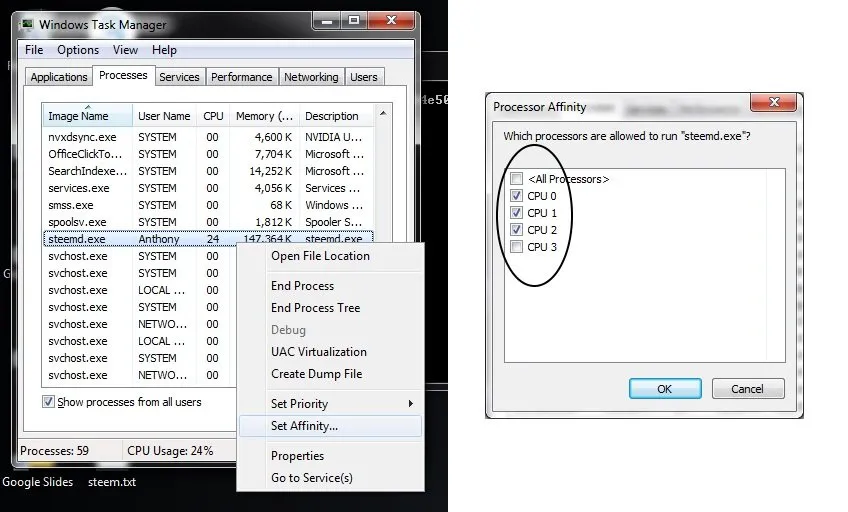
Task: Select the services.exe process row
Action: [x=208, y=188]
